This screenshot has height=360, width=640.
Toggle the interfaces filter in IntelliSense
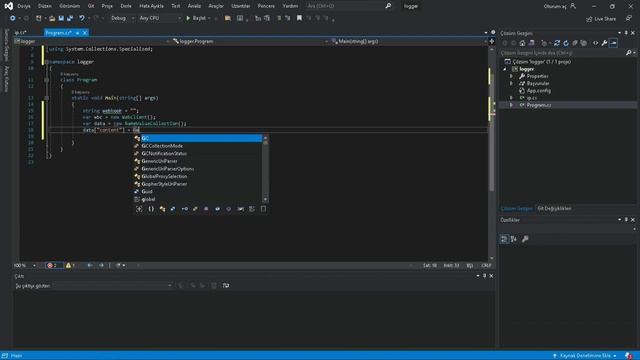[184, 209]
